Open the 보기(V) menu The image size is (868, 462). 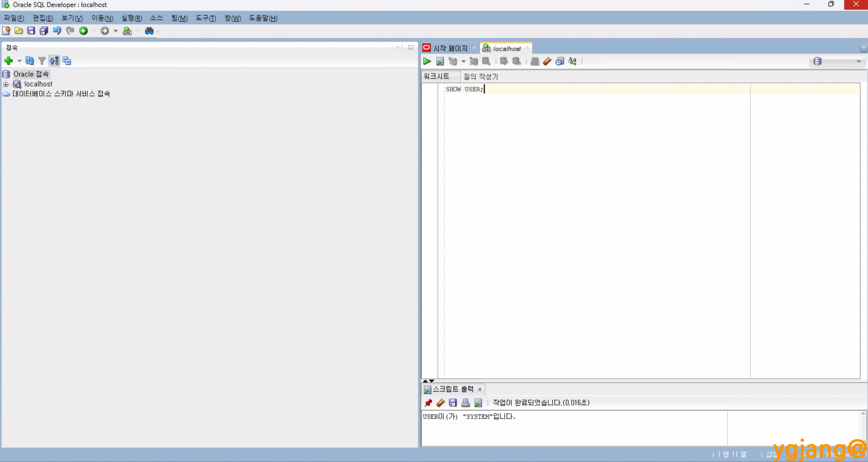click(x=72, y=18)
